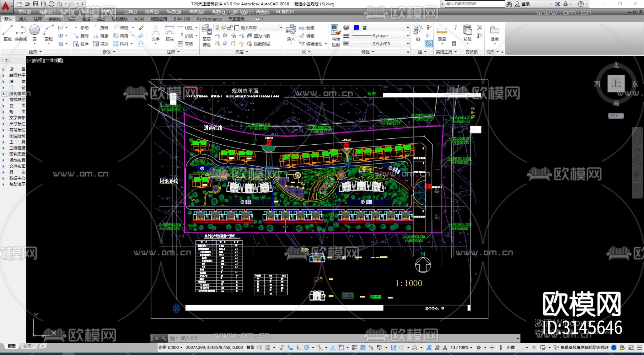Select the Dimension (标注) tool
The height and width of the screenshot is (355, 644).
[x=170, y=33]
